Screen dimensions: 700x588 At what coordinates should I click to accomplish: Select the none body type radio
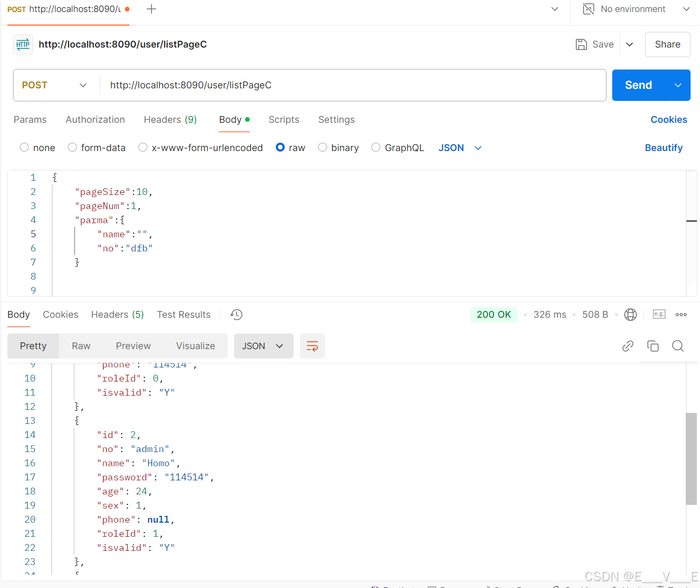tap(24, 147)
